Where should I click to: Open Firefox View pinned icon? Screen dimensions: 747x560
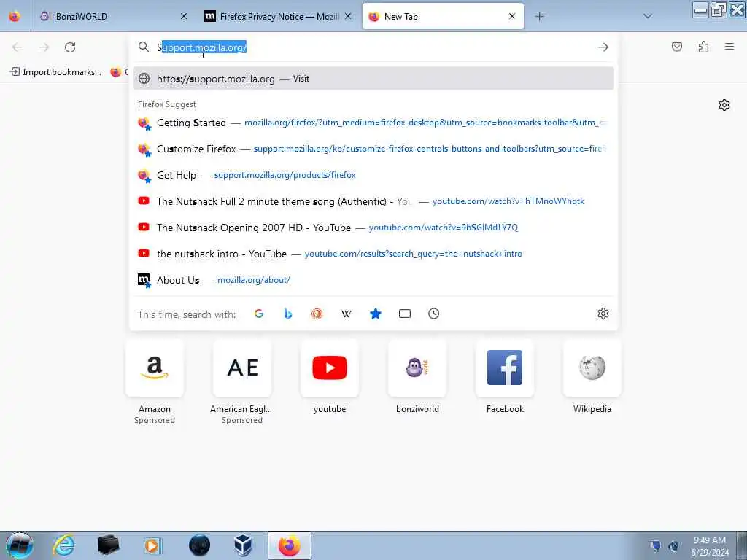[15, 16]
